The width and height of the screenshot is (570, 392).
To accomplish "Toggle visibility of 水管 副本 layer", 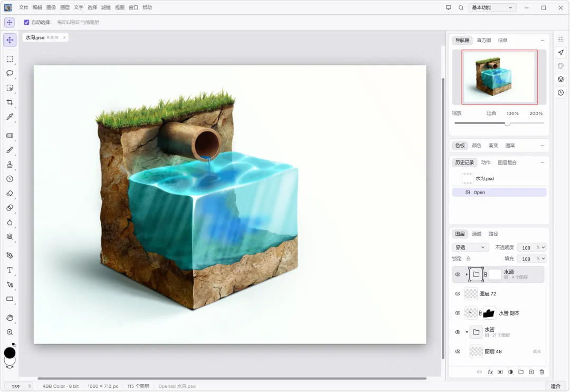I will (458, 313).
